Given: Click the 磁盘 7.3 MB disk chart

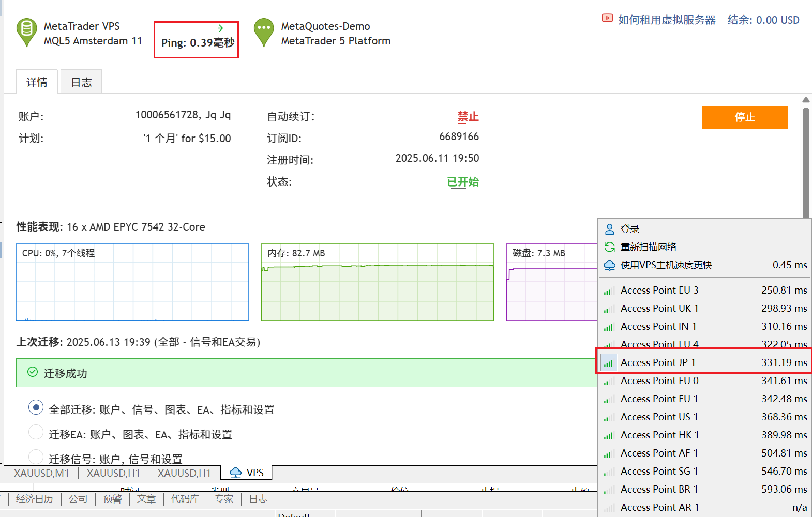Looking at the screenshot, I should coord(552,282).
